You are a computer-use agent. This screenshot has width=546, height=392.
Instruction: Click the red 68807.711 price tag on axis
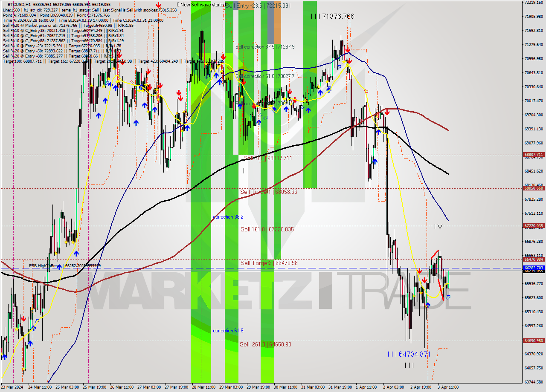tap(534, 155)
